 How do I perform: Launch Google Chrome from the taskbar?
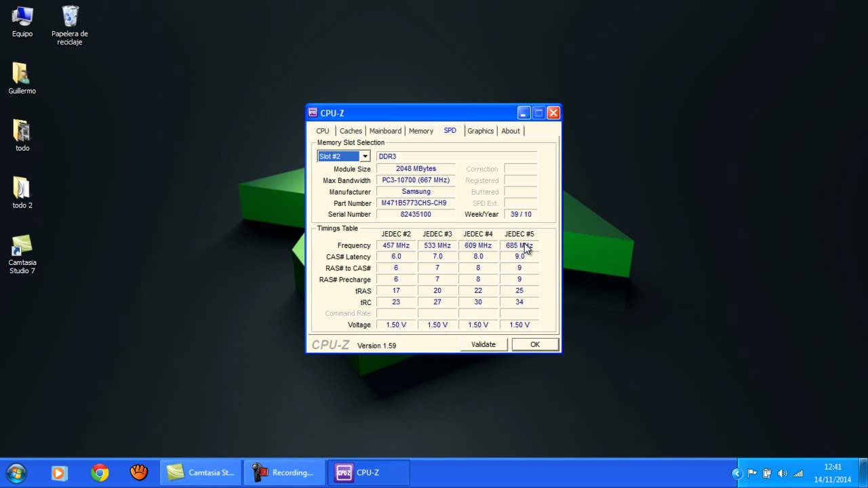coord(100,472)
